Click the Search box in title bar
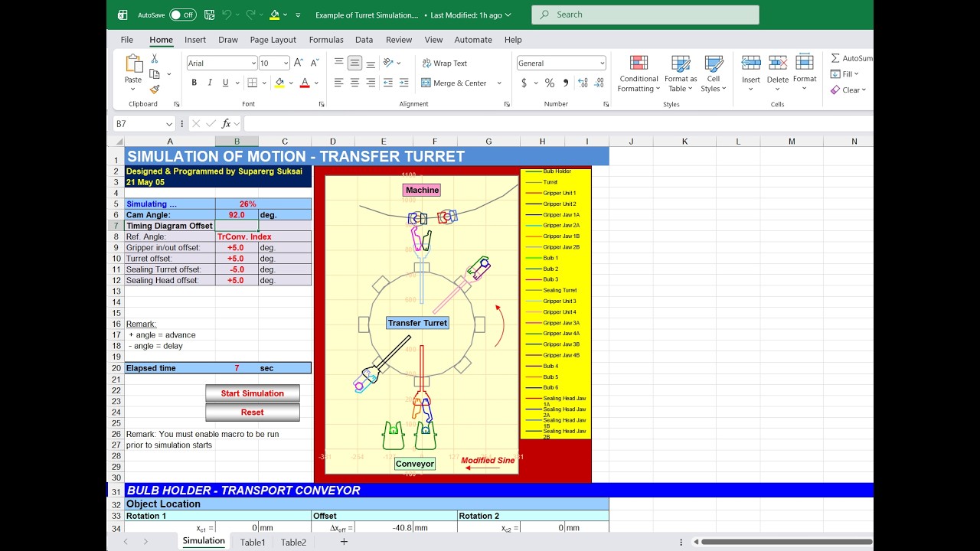This screenshot has width=980, height=551. [645, 15]
